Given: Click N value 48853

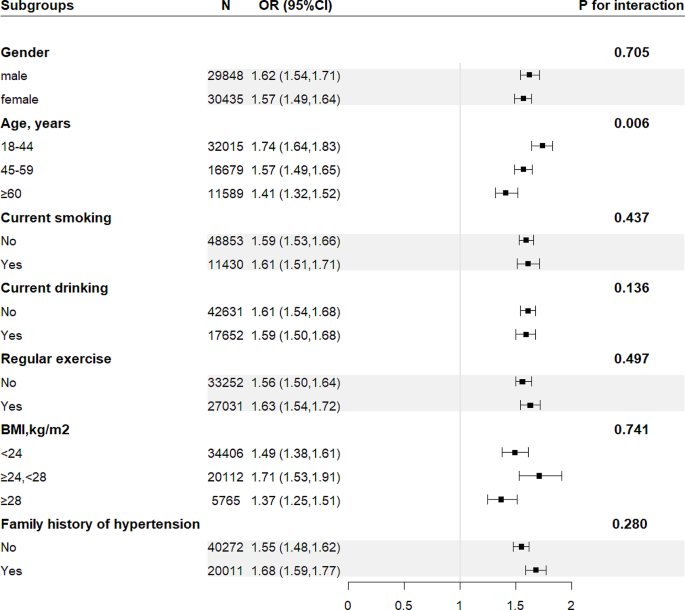Looking at the screenshot, I should click(x=225, y=241).
